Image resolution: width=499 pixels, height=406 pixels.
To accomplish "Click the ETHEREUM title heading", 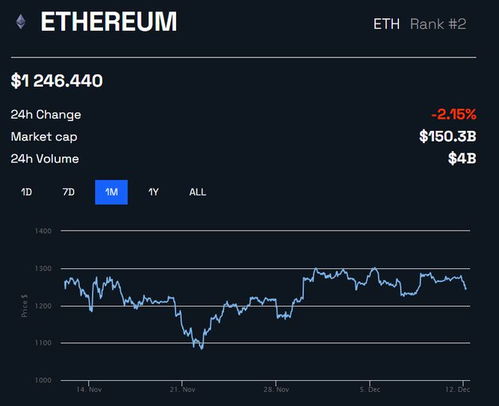I will pos(109,22).
